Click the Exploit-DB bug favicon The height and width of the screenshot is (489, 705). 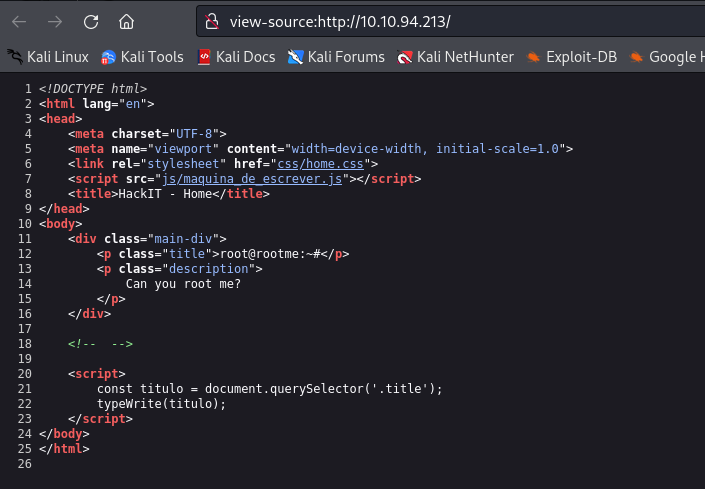pos(533,57)
